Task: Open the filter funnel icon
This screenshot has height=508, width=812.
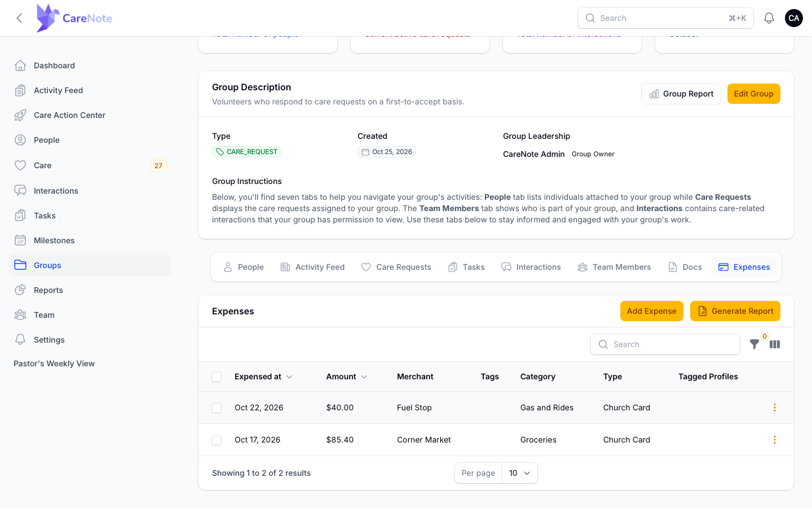Action: tap(754, 344)
